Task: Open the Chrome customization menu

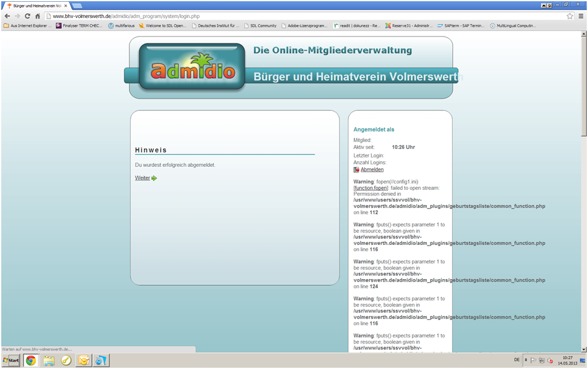Action: [x=581, y=16]
